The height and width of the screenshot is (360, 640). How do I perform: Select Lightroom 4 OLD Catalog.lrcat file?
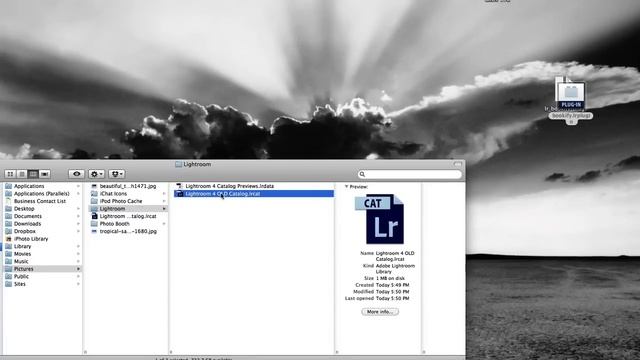pyautogui.click(x=253, y=194)
